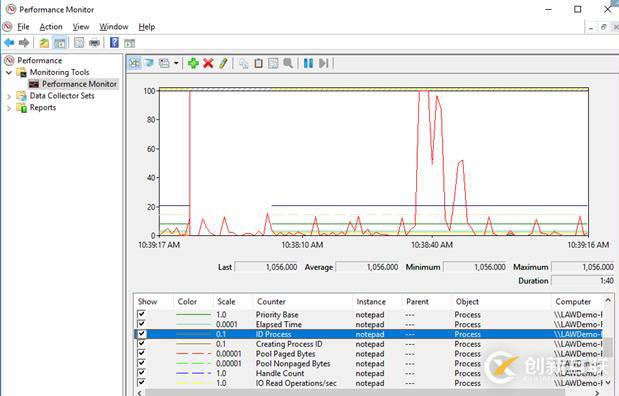Select the Elapsed Time counter row

click(x=369, y=325)
